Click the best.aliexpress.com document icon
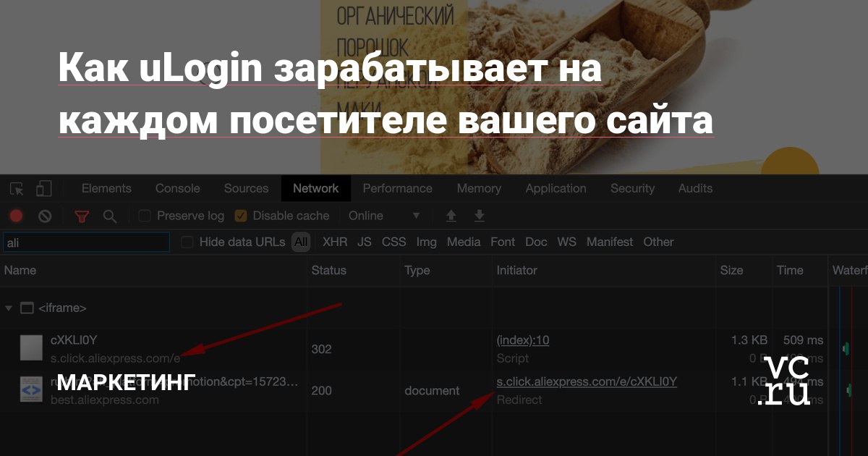Screen dimensions: 868x456 pos(31,391)
